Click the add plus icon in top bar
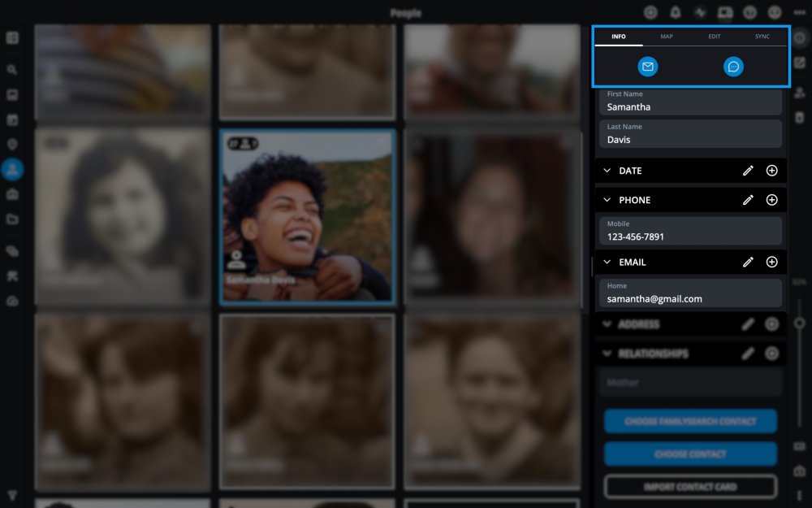 (x=650, y=12)
